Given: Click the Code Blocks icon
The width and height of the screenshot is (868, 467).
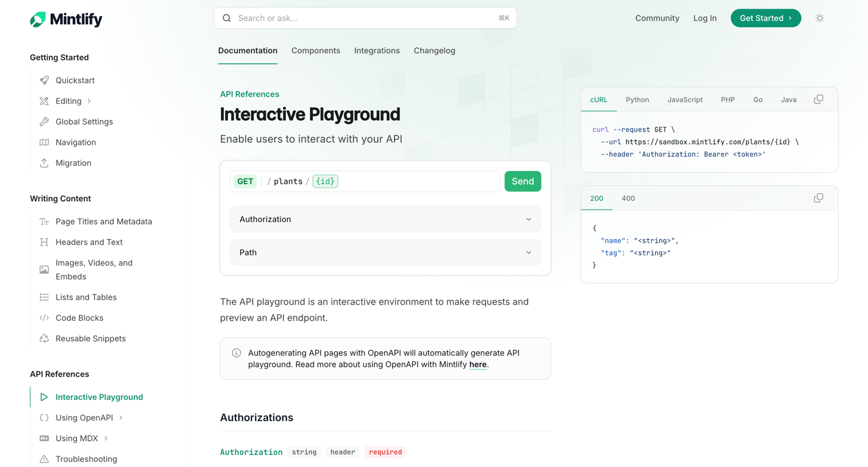Looking at the screenshot, I should [x=44, y=318].
